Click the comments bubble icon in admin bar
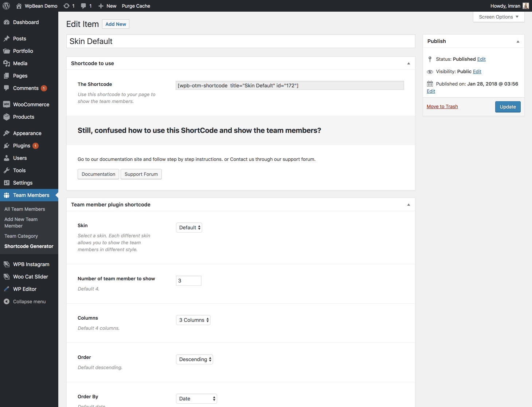The image size is (532, 407). (x=84, y=6)
